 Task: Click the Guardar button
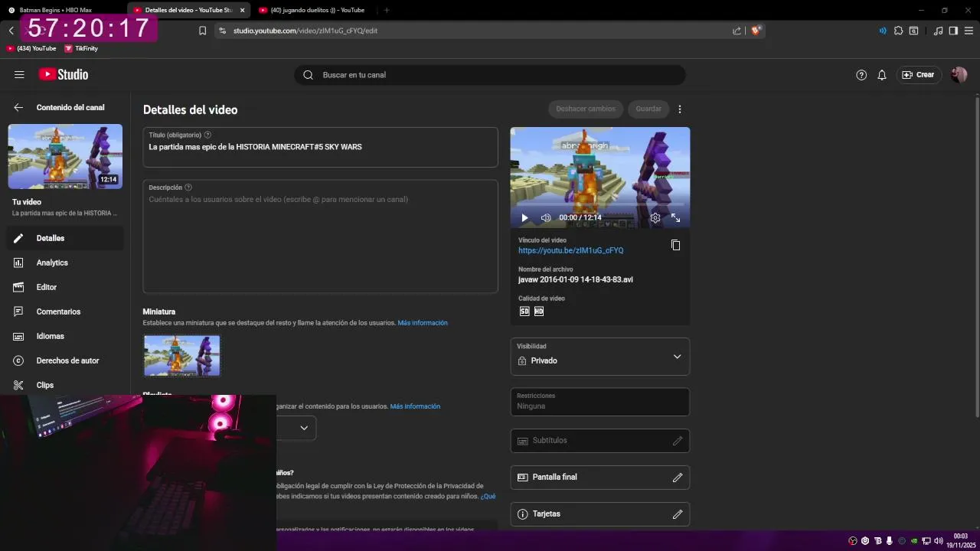coord(648,109)
